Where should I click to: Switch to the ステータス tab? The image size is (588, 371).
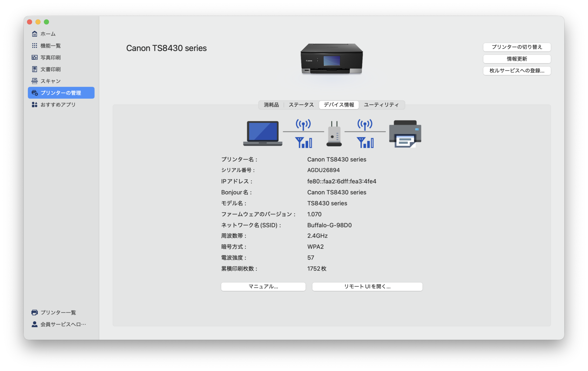(301, 105)
